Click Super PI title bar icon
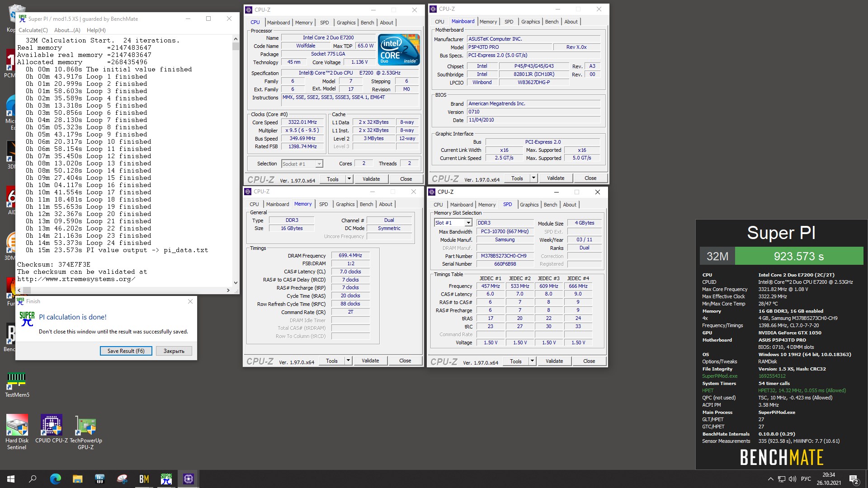Viewport: 868px width, 488px height. point(23,19)
